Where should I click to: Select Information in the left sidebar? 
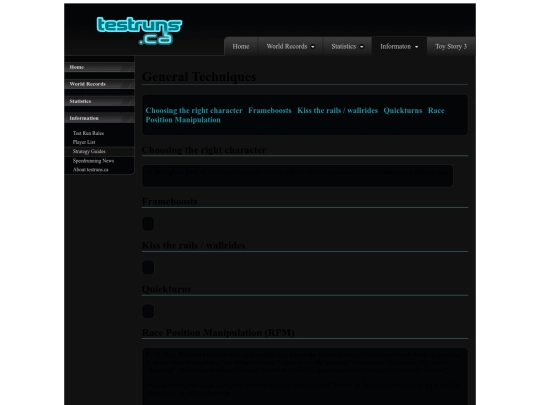[99, 118]
